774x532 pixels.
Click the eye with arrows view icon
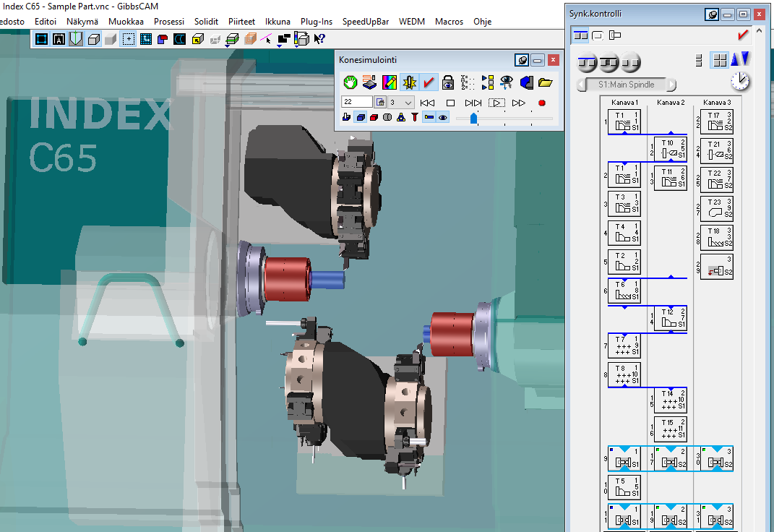(507, 82)
